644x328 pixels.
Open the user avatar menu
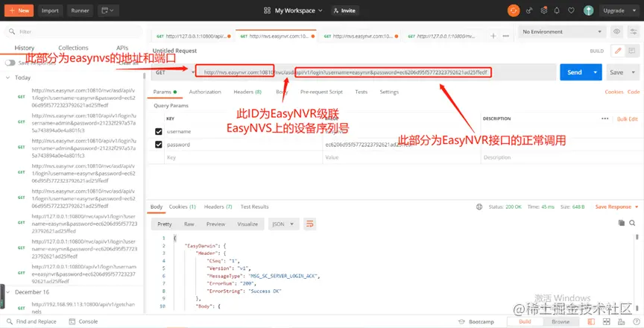[x=589, y=10]
